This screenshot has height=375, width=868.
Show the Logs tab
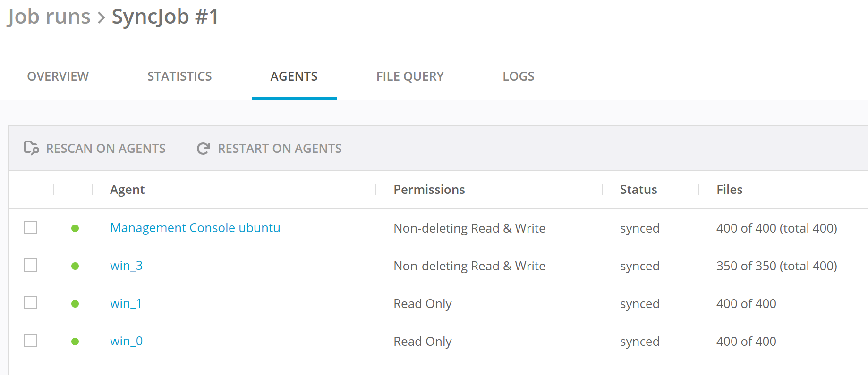tap(518, 76)
